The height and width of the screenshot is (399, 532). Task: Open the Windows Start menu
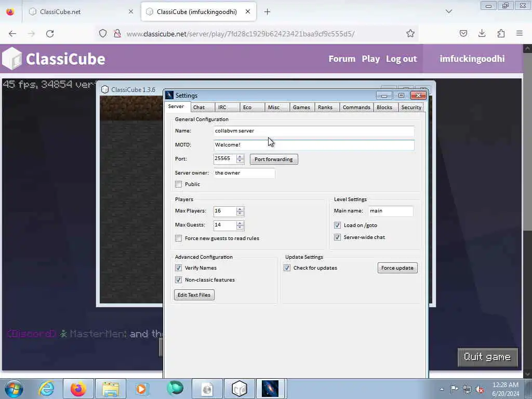[14, 389]
